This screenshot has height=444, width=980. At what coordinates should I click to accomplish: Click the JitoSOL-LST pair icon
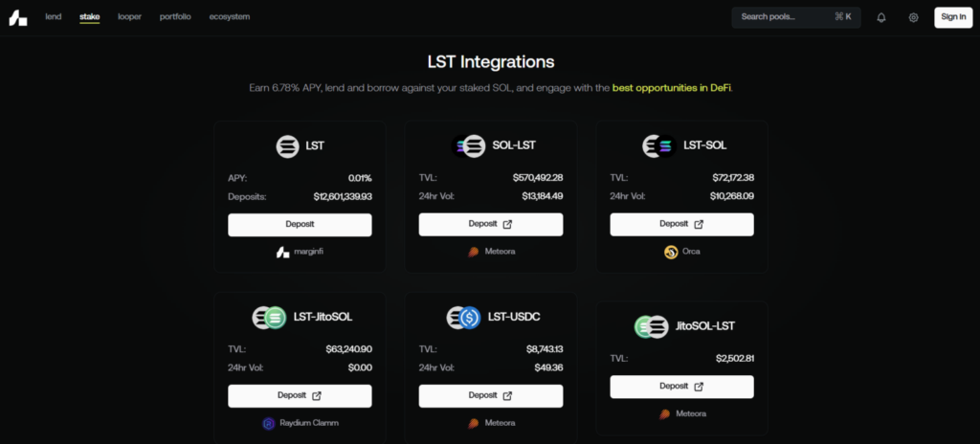coord(651,326)
